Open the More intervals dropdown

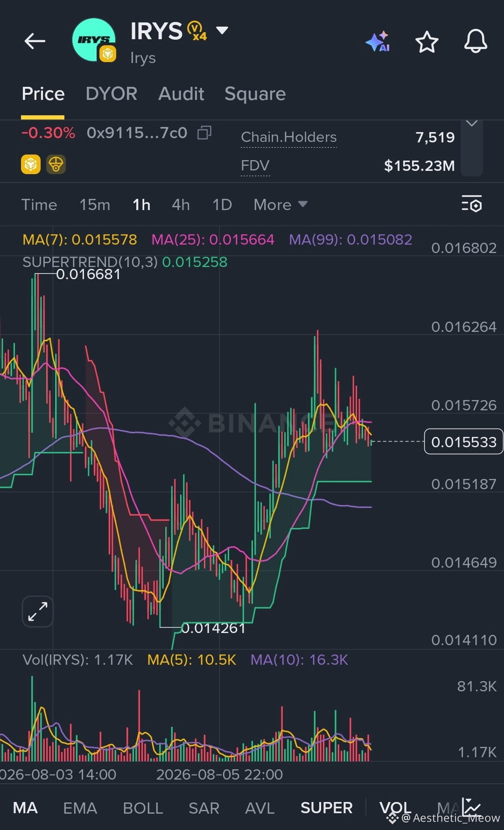tap(280, 204)
